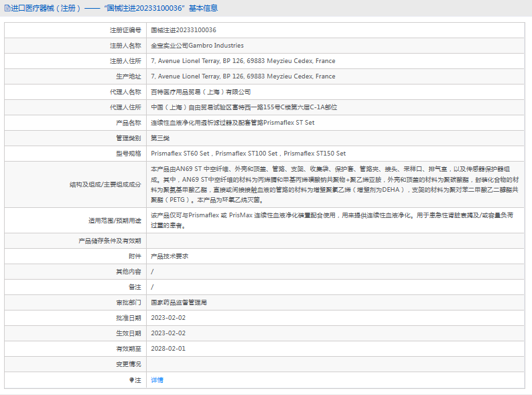Click the 代理人名称 label
The width and height of the screenshot is (532, 395).
[x=125, y=92]
